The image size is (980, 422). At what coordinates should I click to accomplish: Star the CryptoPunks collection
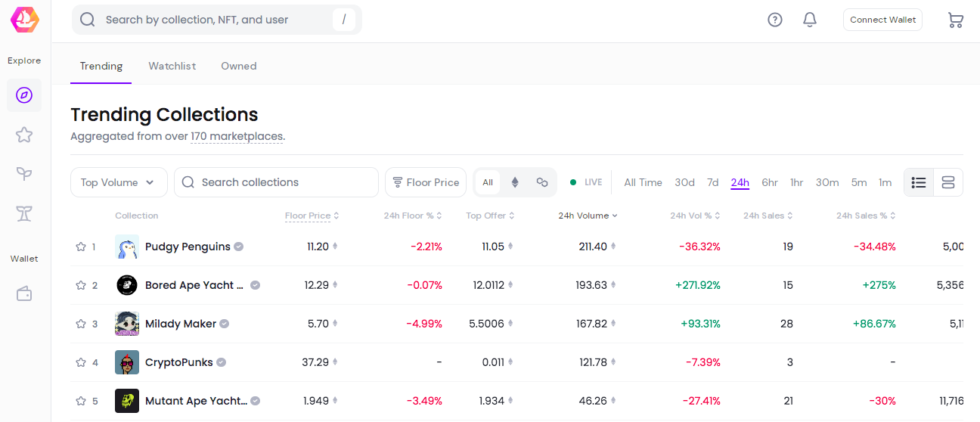coord(81,362)
